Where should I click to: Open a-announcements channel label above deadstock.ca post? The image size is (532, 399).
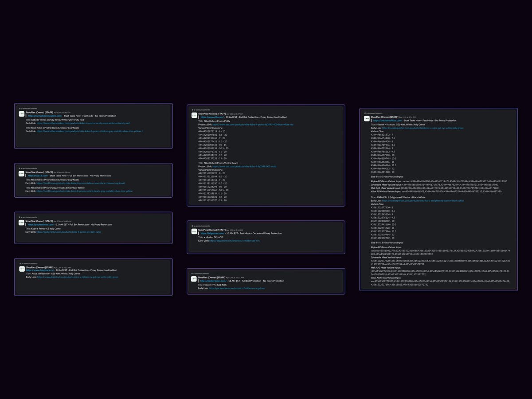[28, 263]
